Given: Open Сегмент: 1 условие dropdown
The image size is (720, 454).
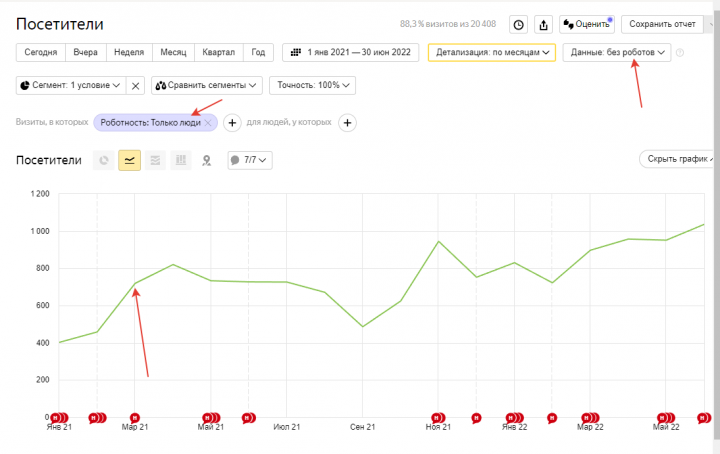Looking at the screenshot, I should tap(71, 85).
